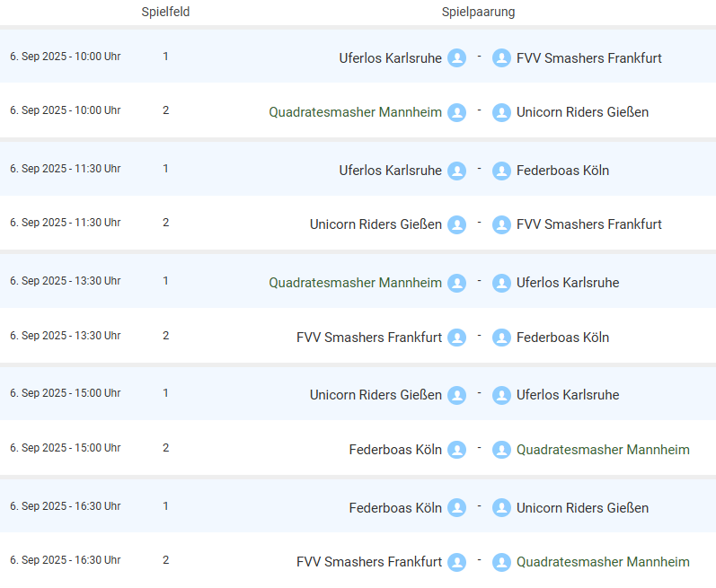Click avatar icon left of Federboas Köln 11:30
Viewport: 716px width, 588px height.
501,171
